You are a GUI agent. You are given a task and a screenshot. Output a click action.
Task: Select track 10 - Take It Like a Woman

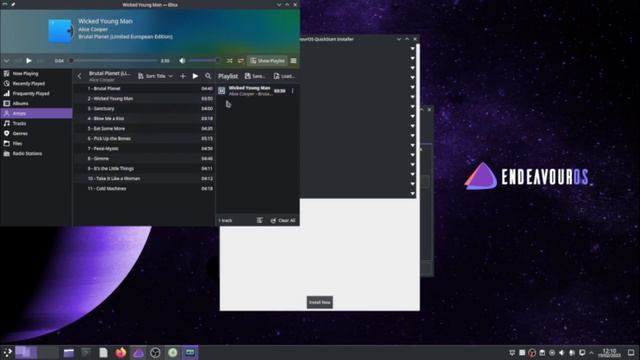(x=144, y=178)
